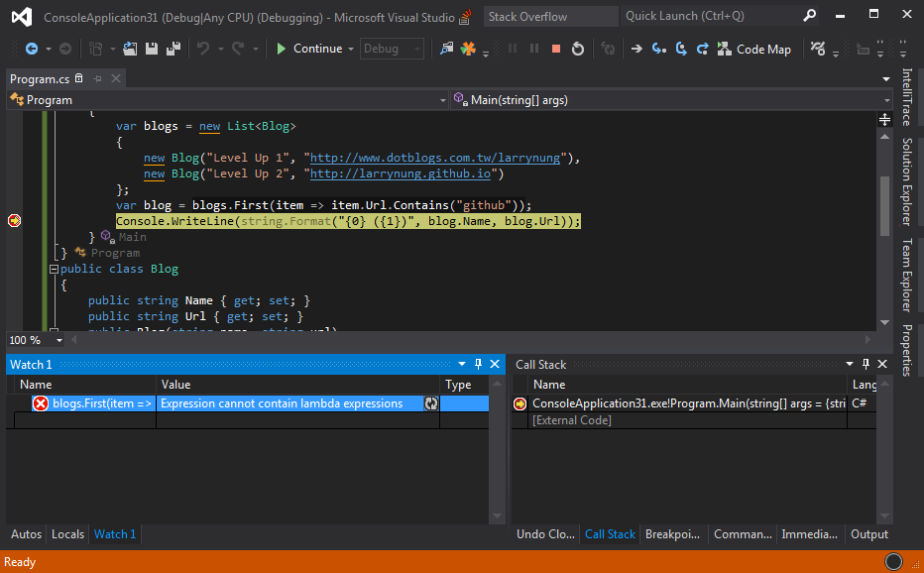
Task: Click the Step Into icon
Action: click(658, 49)
